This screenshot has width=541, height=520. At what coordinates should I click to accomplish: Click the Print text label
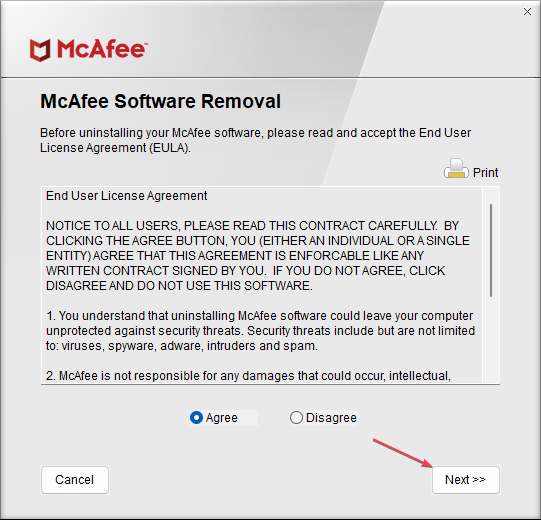(x=485, y=173)
